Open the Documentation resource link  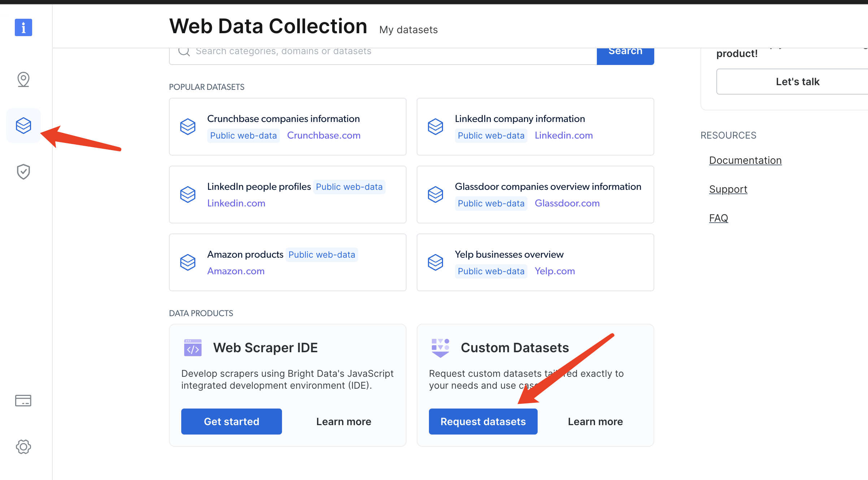[x=745, y=160]
